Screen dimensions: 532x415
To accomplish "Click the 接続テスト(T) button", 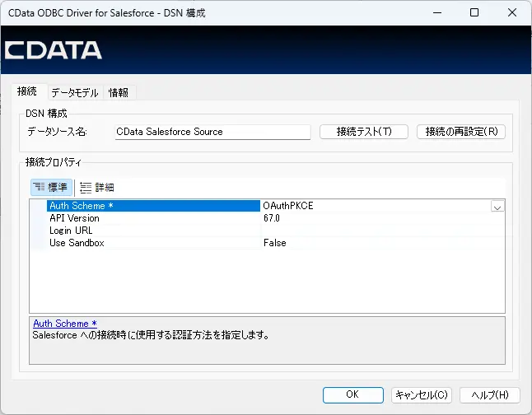I will click(364, 132).
